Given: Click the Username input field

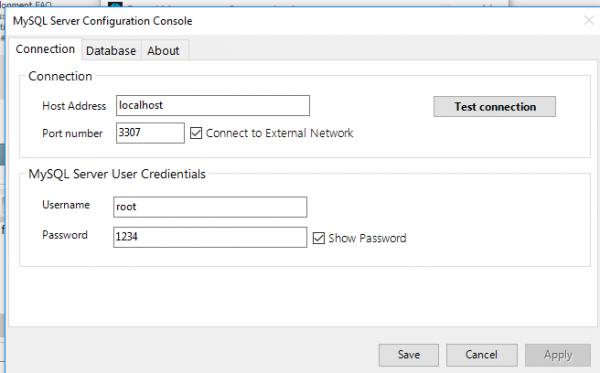Looking at the screenshot, I should pyautogui.click(x=210, y=207).
